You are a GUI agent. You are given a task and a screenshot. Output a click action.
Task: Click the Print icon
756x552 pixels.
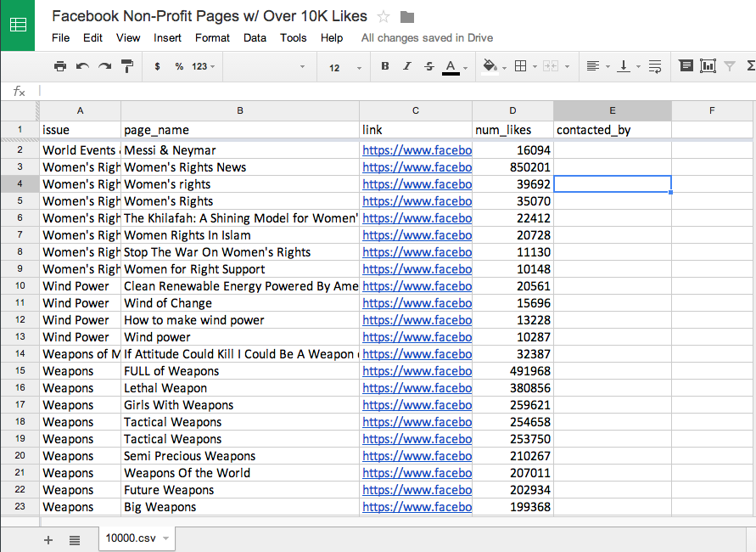coord(60,66)
